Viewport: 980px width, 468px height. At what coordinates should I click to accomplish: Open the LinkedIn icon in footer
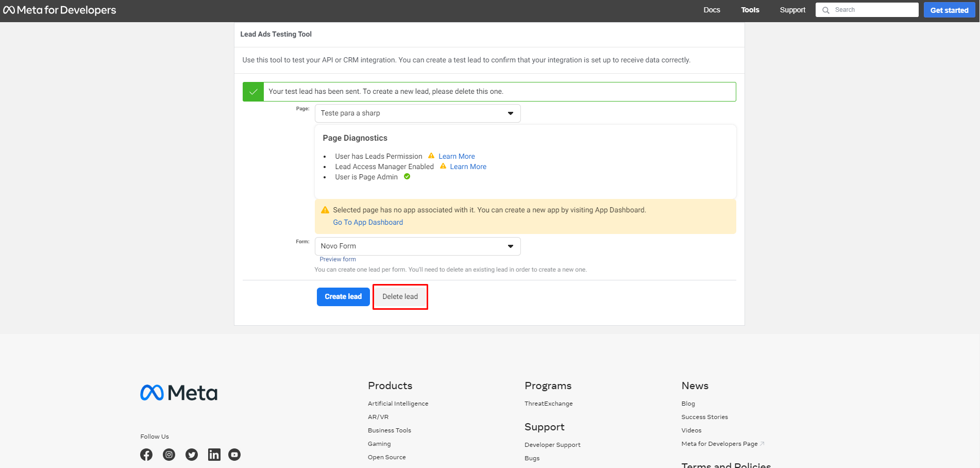point(214,455)
